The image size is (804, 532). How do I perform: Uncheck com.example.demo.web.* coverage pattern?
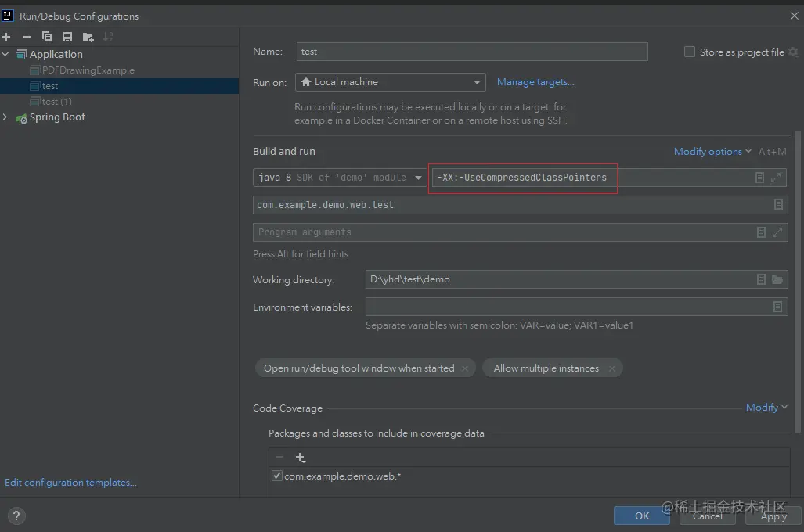click(x=277, y=476)
